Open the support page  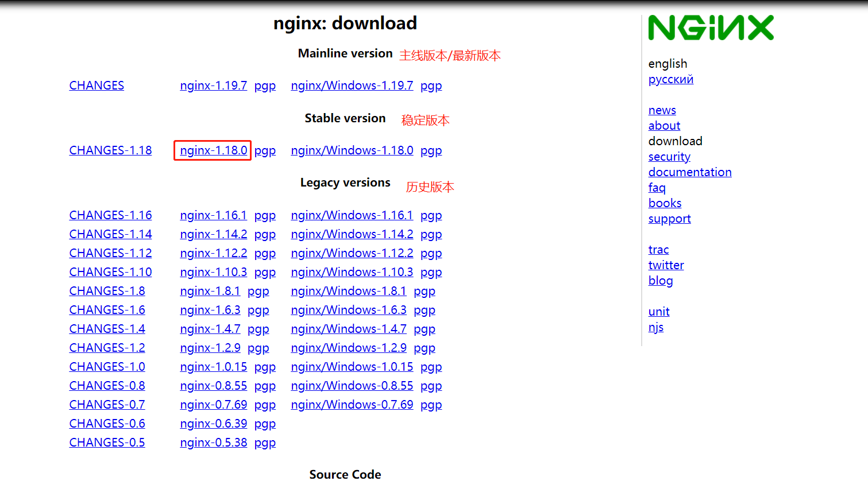pos(669,219)
